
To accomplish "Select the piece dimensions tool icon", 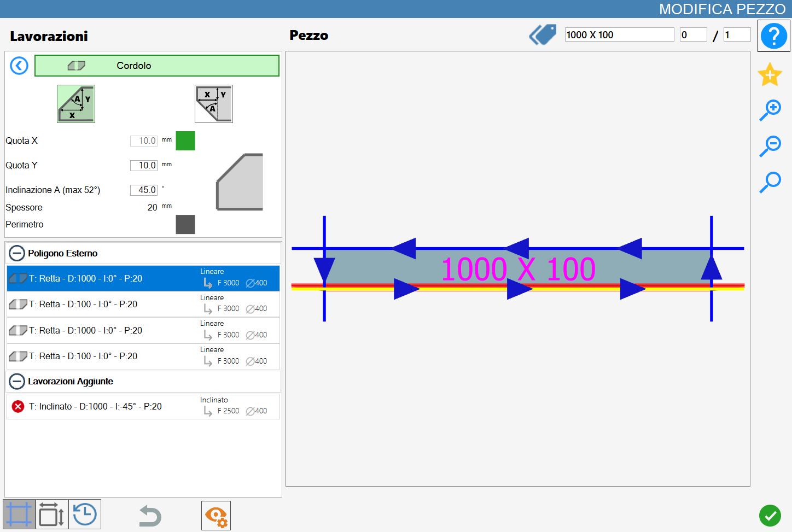I will (x=52, y=515).
